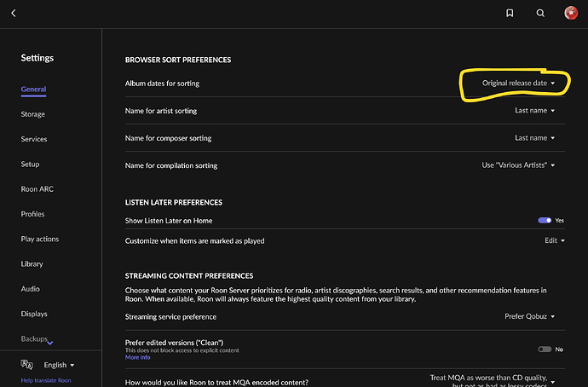Screen dimensions: 588x387
Task: Expand more sidebar items chevron near Backups
Action: point(50,343)
